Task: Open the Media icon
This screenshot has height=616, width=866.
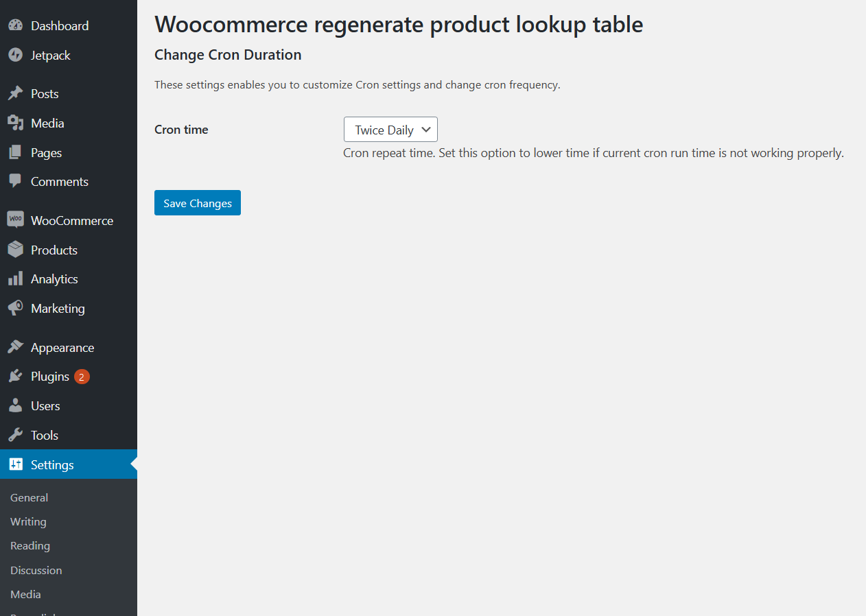Action: (x=15, y=123)
